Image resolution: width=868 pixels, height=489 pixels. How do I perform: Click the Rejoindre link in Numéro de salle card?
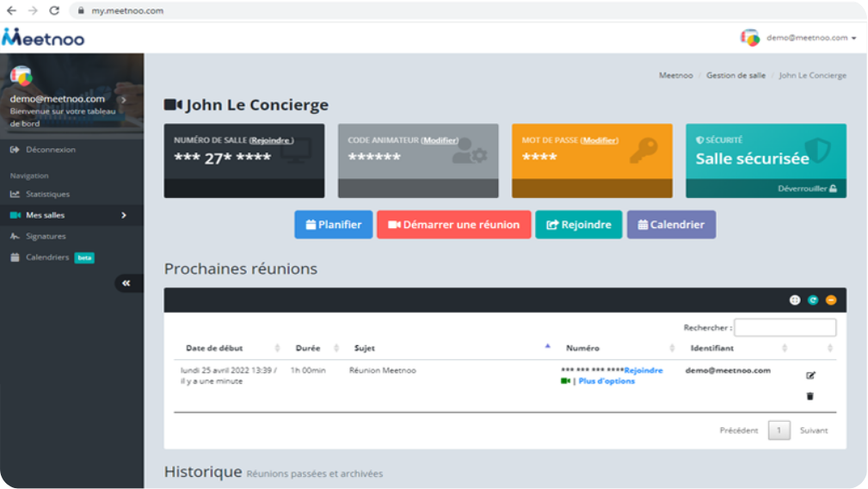click(271, 140)
